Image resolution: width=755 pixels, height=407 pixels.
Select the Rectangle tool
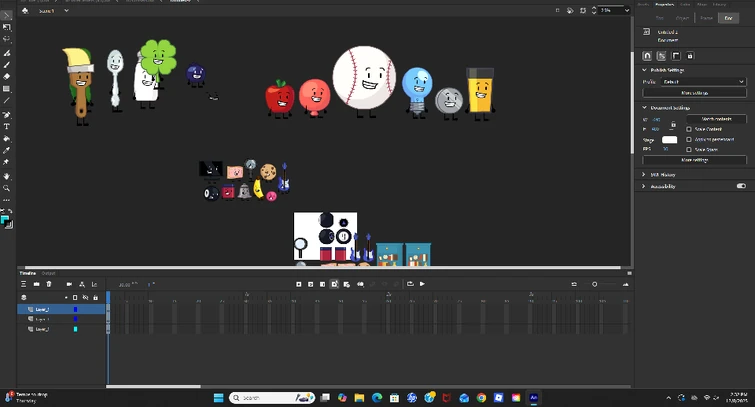7,89
